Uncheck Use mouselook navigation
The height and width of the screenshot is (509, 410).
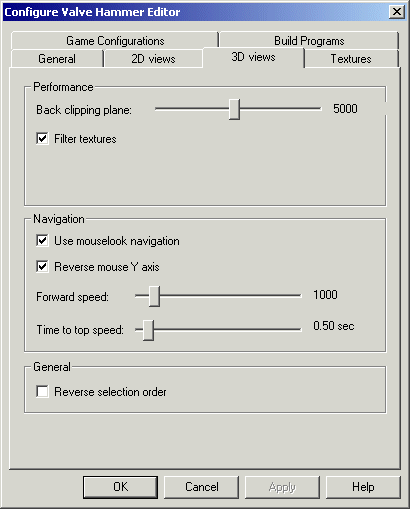[42, 240]
